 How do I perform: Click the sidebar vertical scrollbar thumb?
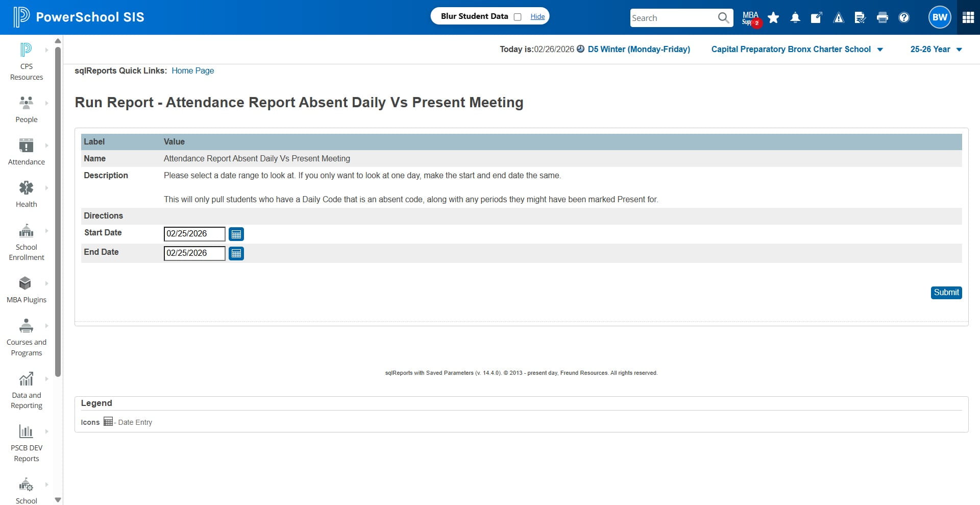pos(58,211)
